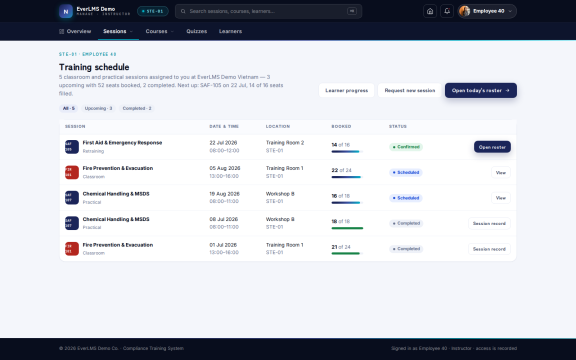The image size is (576, 360).
Task: Open Session record for 08 Jul 2026
Action: pos(489,223)
